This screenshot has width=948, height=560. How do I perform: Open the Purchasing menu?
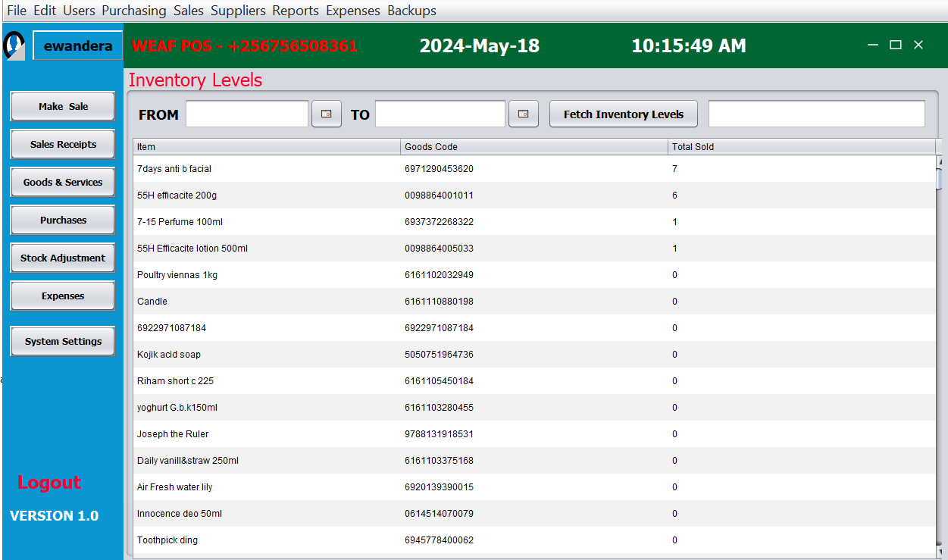133,11
